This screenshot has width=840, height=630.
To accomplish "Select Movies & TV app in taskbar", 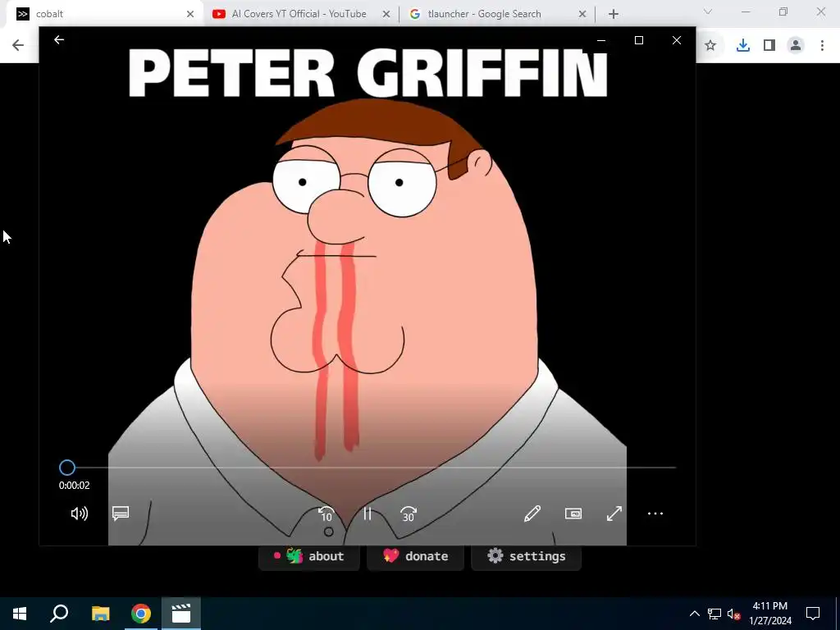I will click(x=181, y=614).
